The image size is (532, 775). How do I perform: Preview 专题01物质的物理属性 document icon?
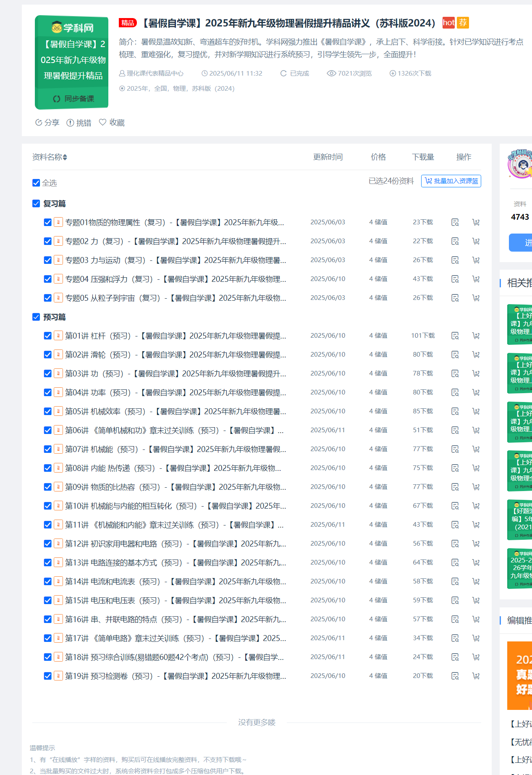455,222
